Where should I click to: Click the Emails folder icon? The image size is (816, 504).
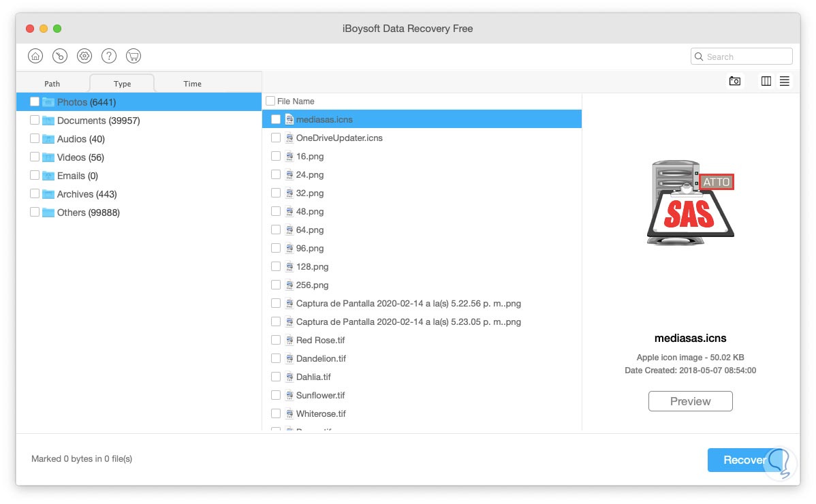pyautogui.click(x=48, y=176)
